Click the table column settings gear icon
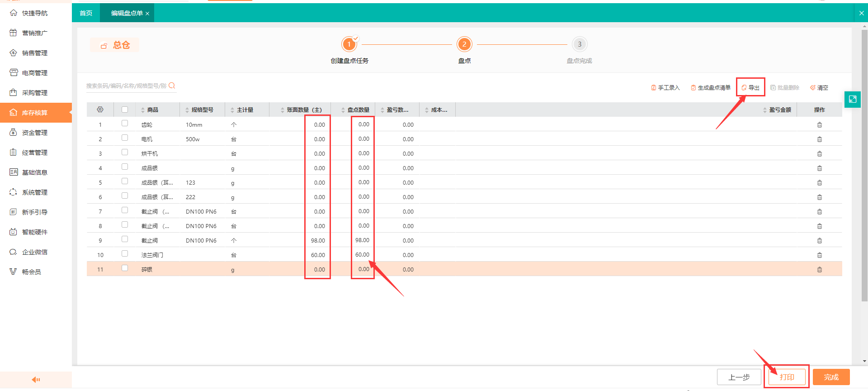Viewport: 868px width, 391px height. click(x=100, y=110)
